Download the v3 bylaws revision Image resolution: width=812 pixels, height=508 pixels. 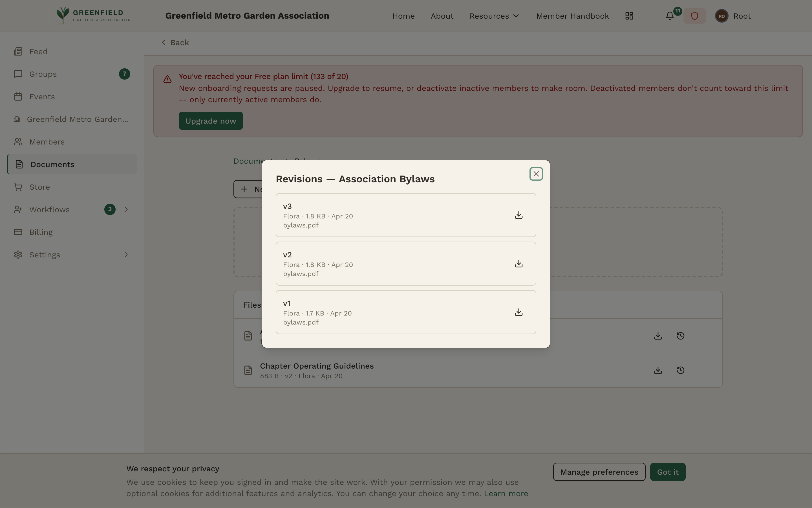point(518,215)
